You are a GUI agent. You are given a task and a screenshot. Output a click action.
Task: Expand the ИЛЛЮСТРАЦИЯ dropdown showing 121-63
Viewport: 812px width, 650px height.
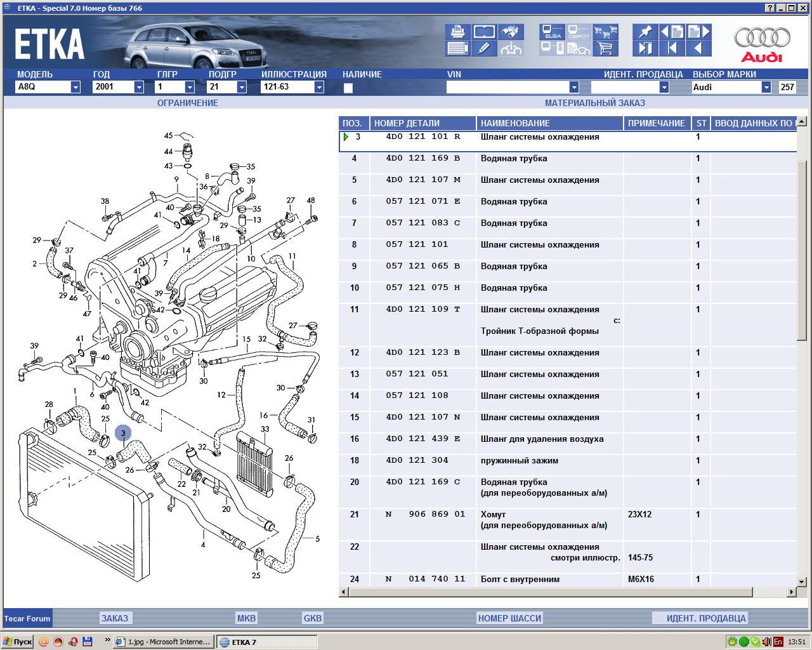319,88
